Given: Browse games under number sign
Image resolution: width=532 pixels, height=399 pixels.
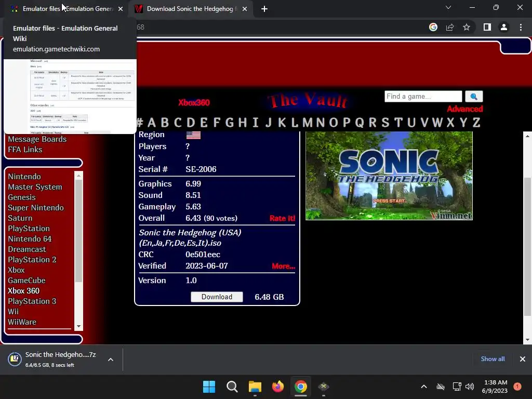Looking at the screenshot, I should click(x=139, y=122).
